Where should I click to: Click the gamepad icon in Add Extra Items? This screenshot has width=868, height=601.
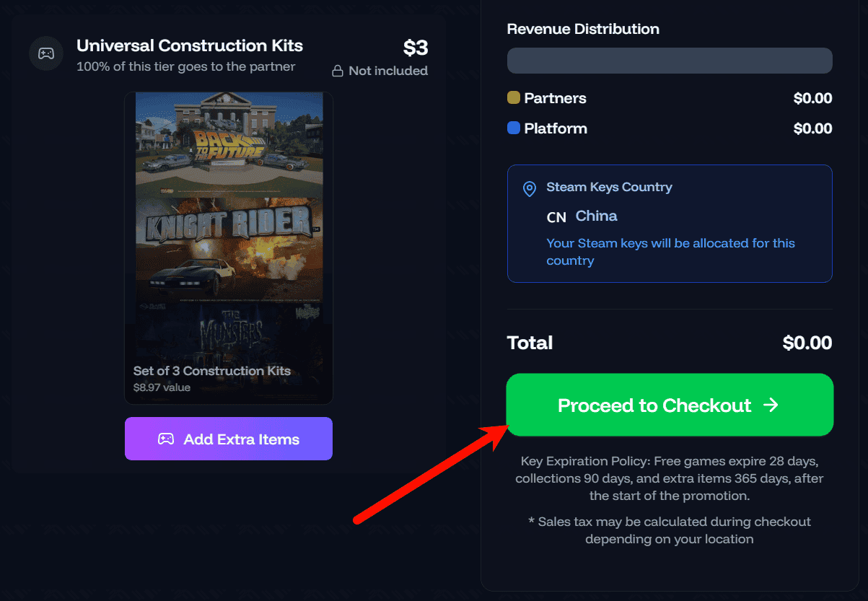click(x=166, y=439)
